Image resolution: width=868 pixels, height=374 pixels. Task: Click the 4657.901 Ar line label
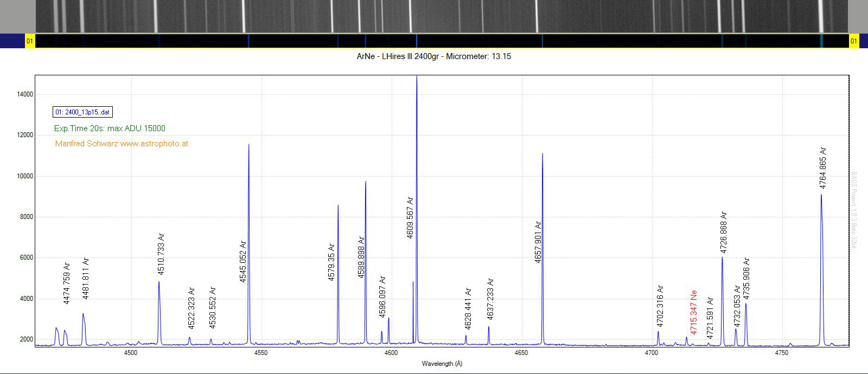pos(538,242)
